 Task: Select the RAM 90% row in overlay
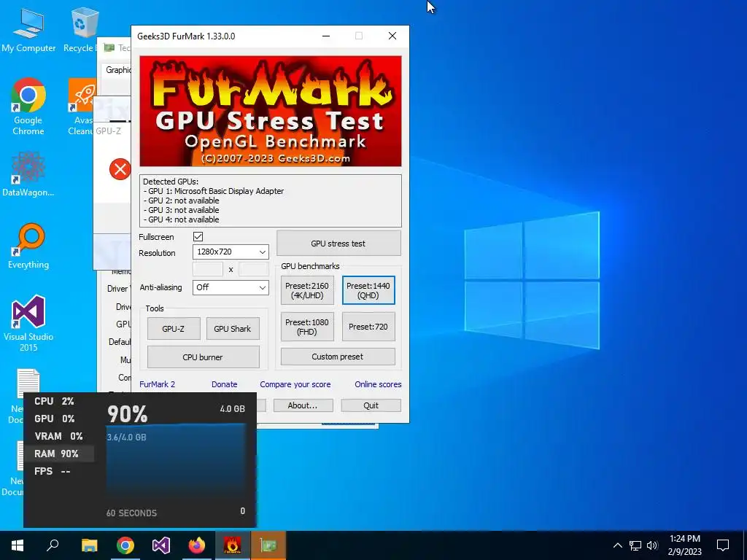[59, 454]
